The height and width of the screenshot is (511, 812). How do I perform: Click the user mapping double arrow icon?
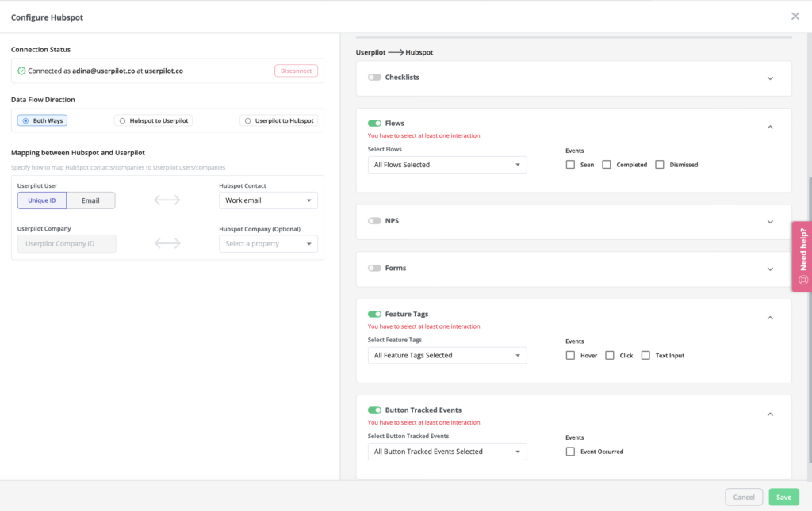pos(167,200)
